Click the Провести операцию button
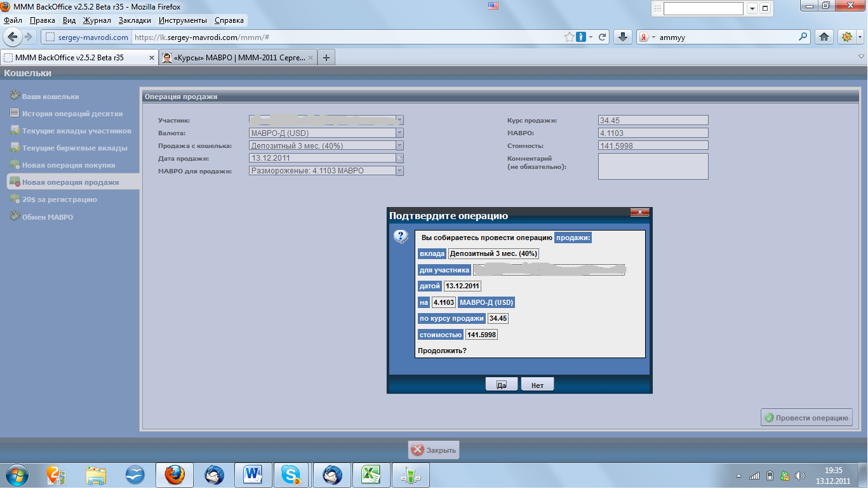This screenshot has width=868, height=489. (806, 418)
